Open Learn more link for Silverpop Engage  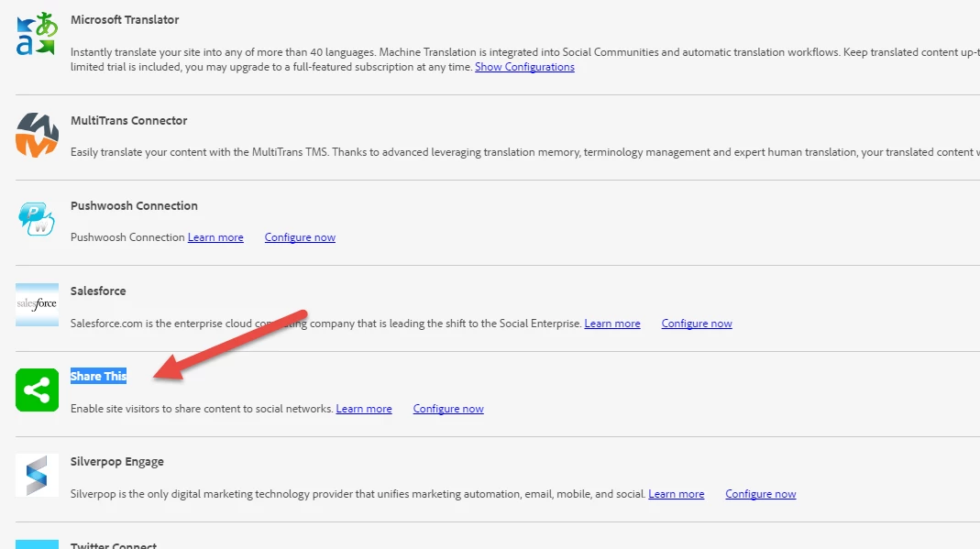click(677, 494)
